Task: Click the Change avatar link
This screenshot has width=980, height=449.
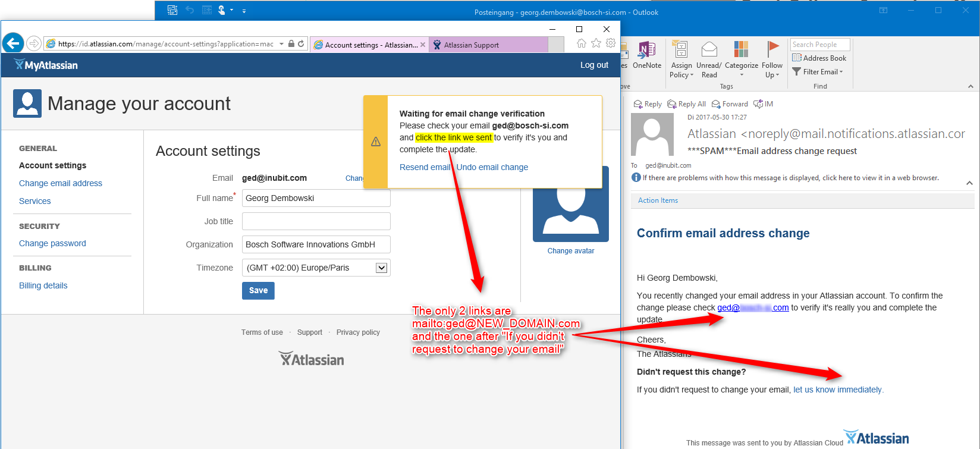Action: 571,251
